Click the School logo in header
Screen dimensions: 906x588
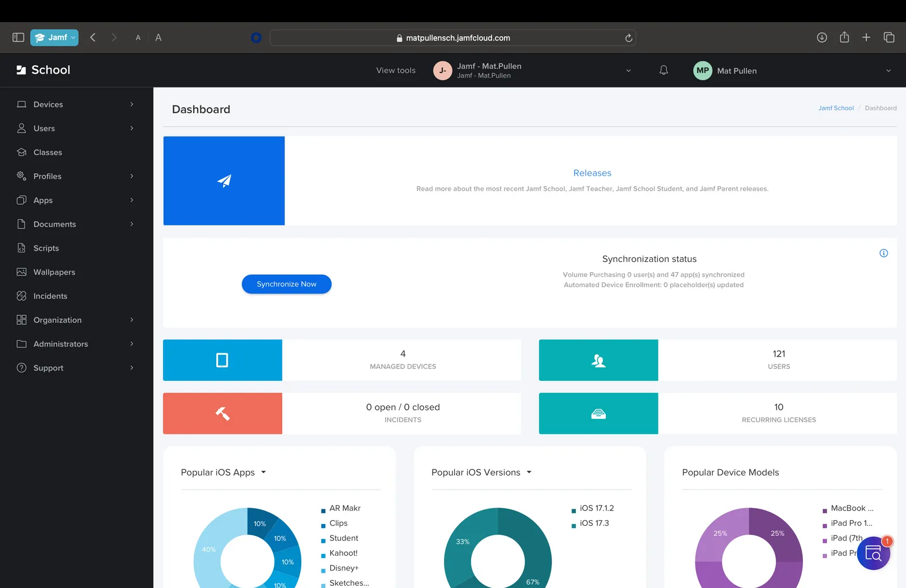click(x=44, y=70)
